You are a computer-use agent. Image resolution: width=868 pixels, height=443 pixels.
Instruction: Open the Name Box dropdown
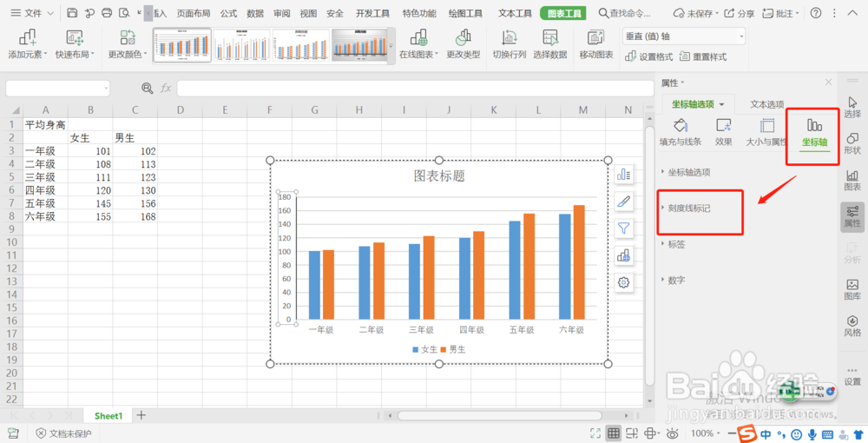(x=106, y=88)
